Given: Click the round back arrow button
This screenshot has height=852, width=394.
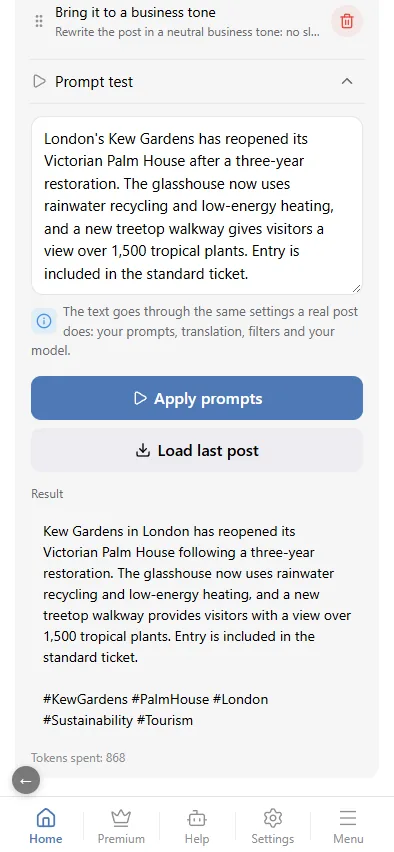Looking at the screenshot, I should (x=26, y=781).
